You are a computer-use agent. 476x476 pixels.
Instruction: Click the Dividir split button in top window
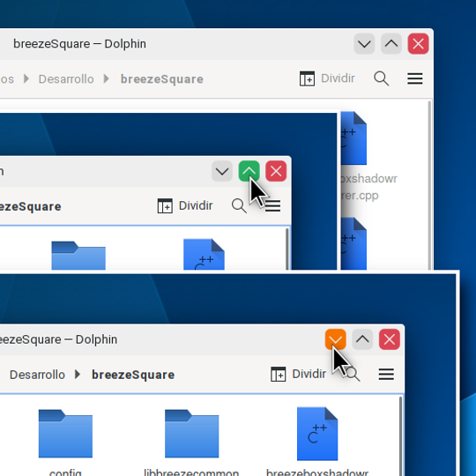tap(327, 78)
